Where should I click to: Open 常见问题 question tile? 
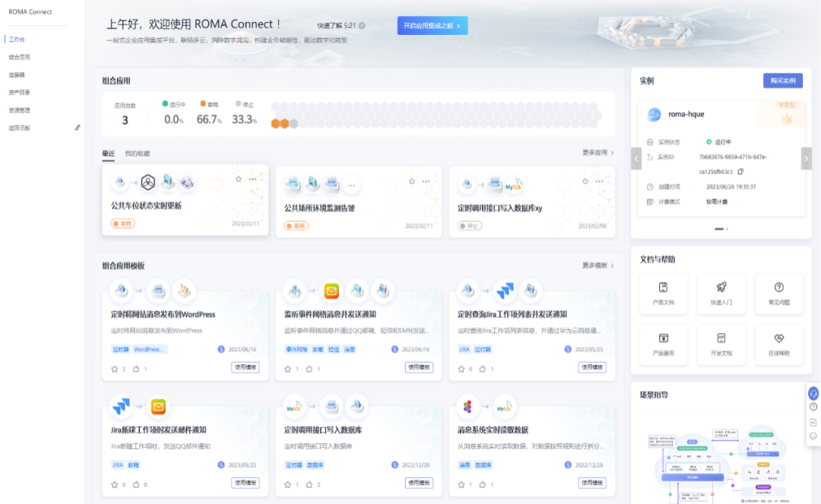(779, 293)
